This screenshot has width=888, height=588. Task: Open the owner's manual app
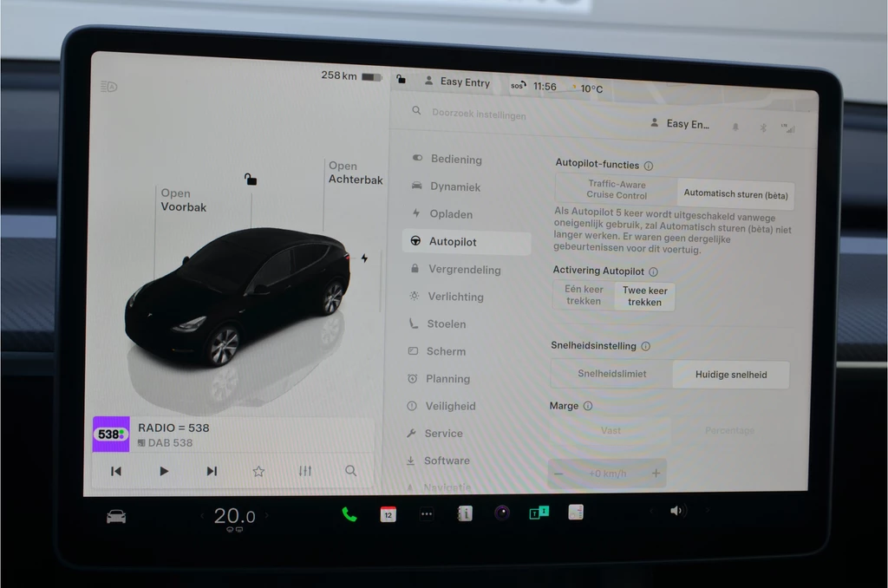point(465,513)
